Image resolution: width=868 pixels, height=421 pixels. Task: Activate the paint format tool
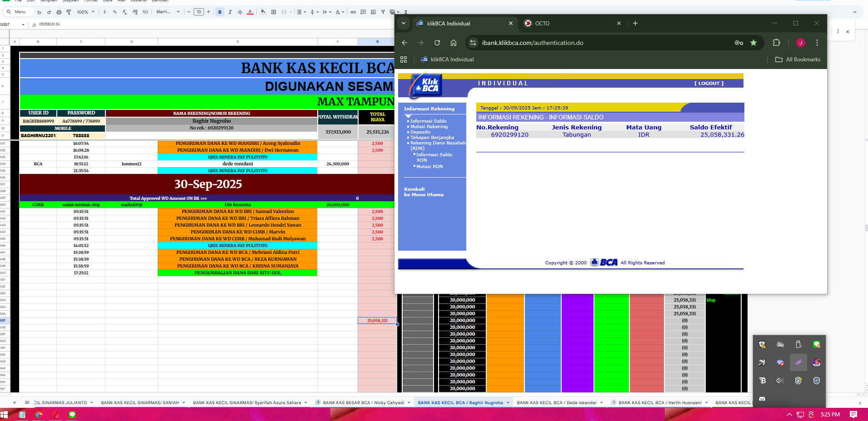click(x=69, y=12)
